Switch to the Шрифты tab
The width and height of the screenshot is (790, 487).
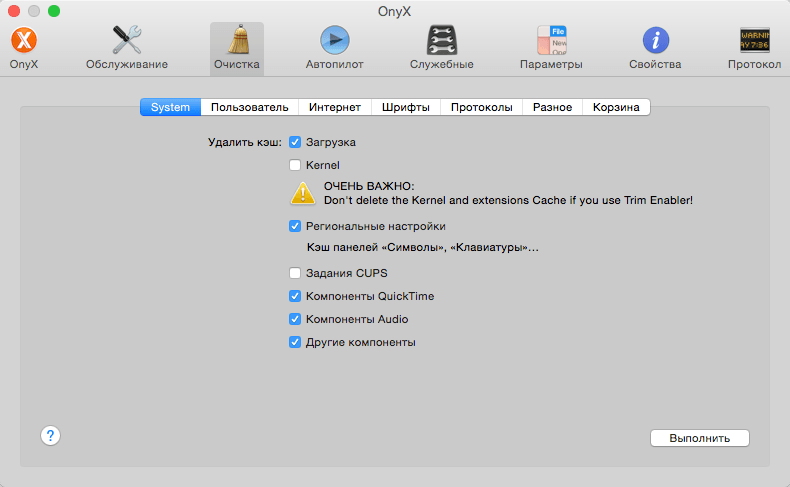406,107
